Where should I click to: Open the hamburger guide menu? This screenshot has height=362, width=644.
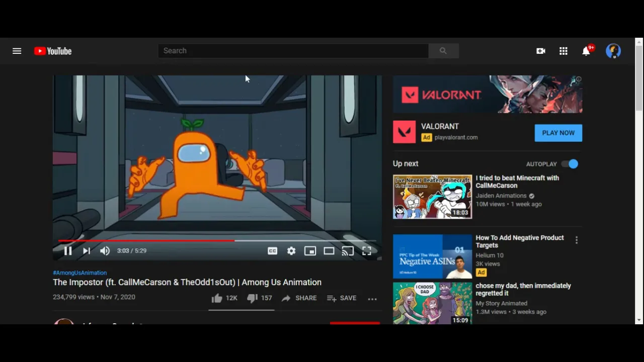[x=17, y=51]
